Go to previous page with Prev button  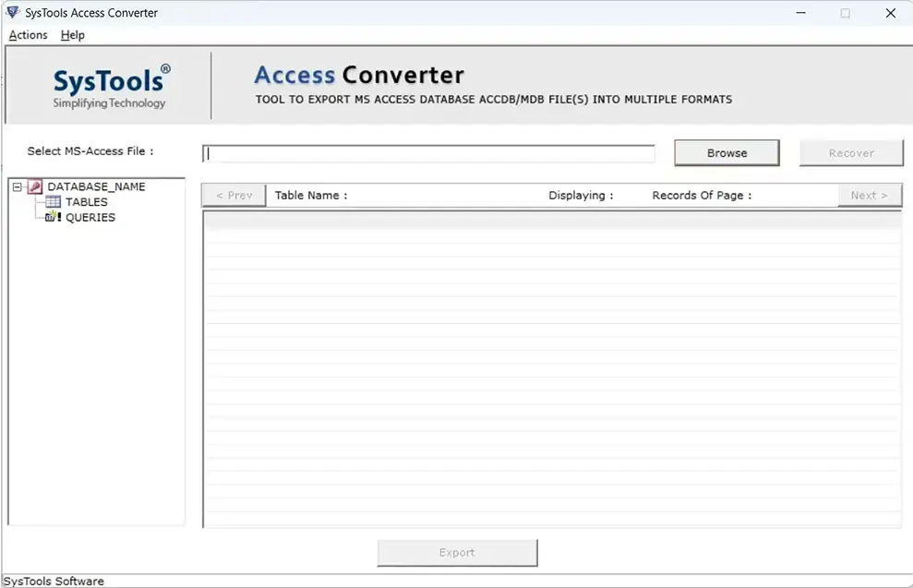click(234, 196)
